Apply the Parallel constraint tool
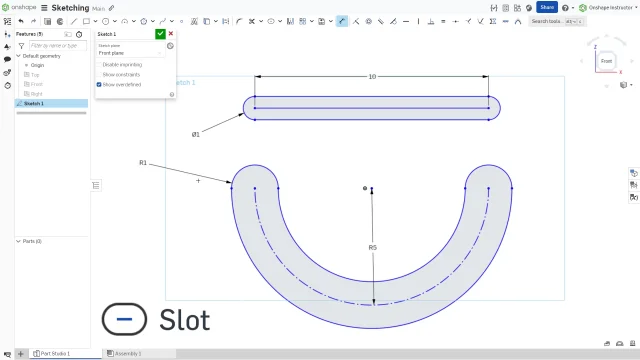This screenshot has width=640, height=360. point(381,21)
